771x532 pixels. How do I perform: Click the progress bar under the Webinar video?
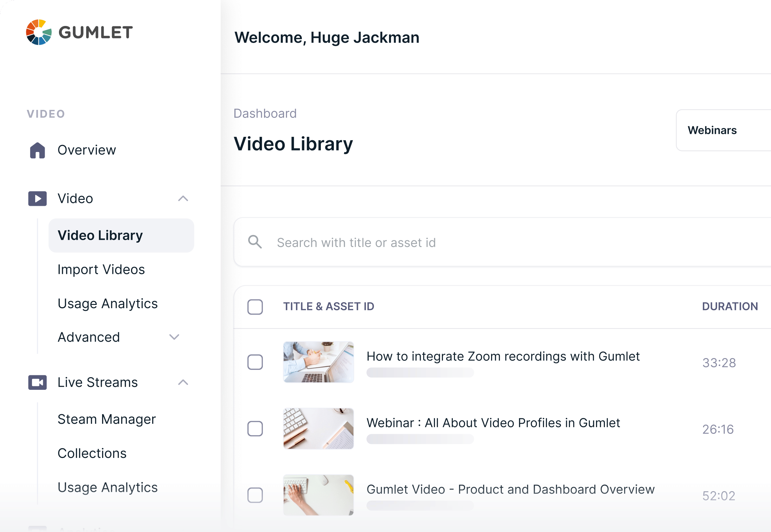click(420, 439)
